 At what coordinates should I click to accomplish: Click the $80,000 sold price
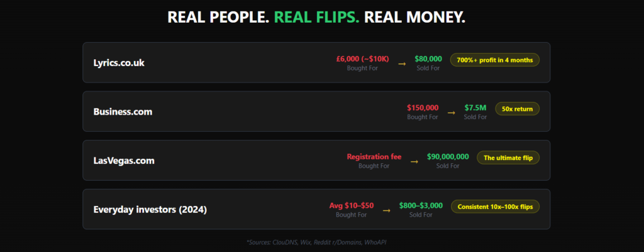click(x=428, y=59)
